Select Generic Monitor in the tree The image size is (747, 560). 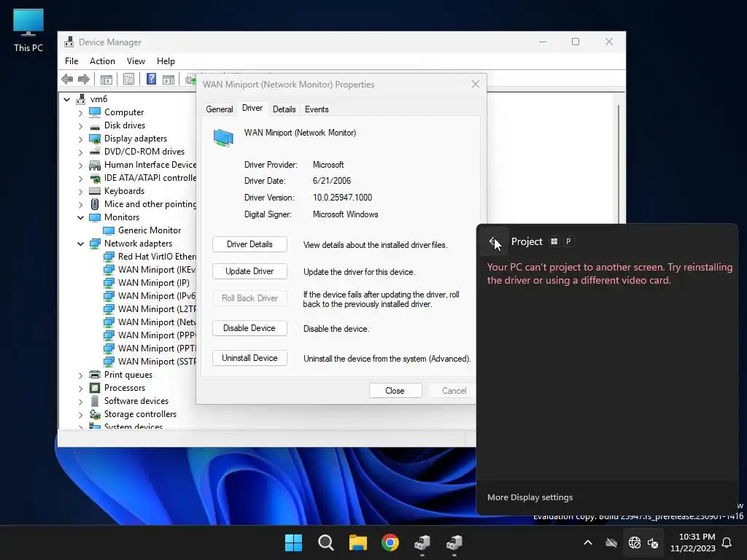coord(149,230)
